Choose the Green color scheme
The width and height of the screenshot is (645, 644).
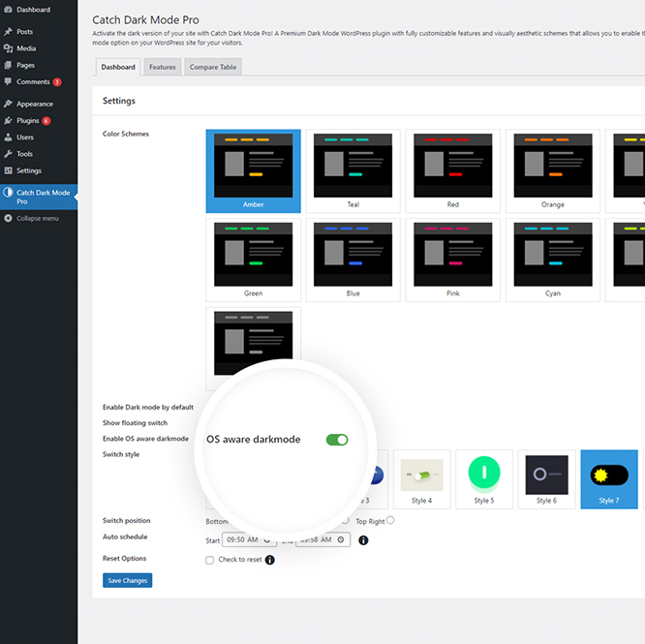(254, 260)
